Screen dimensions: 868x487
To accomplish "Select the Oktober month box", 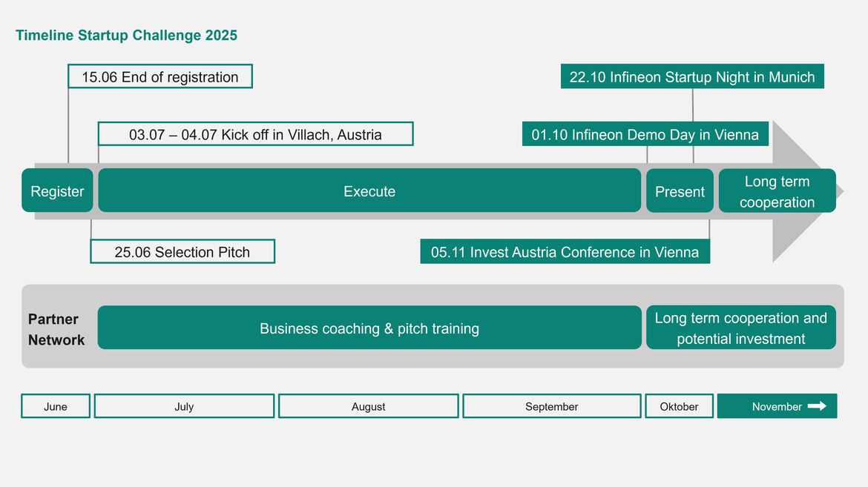I will click(x=680, y=406).
